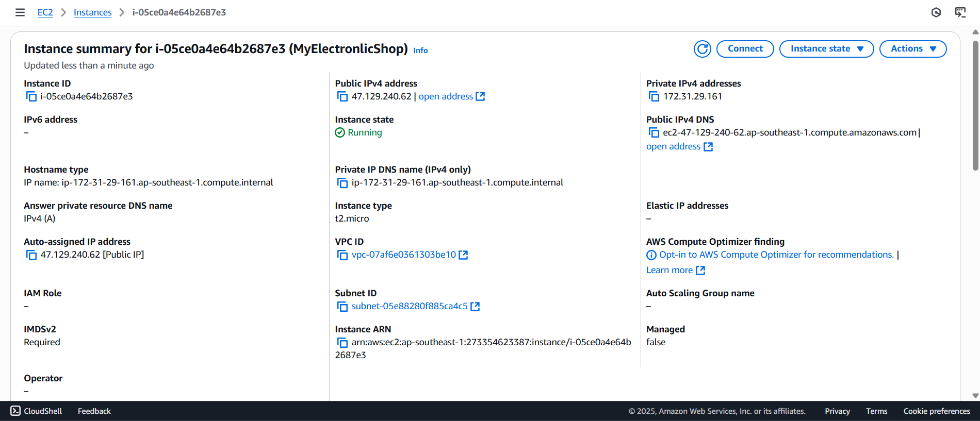Copy the Subnet ID
This screenshot has width=980, height=421.
tap(342, 306)
